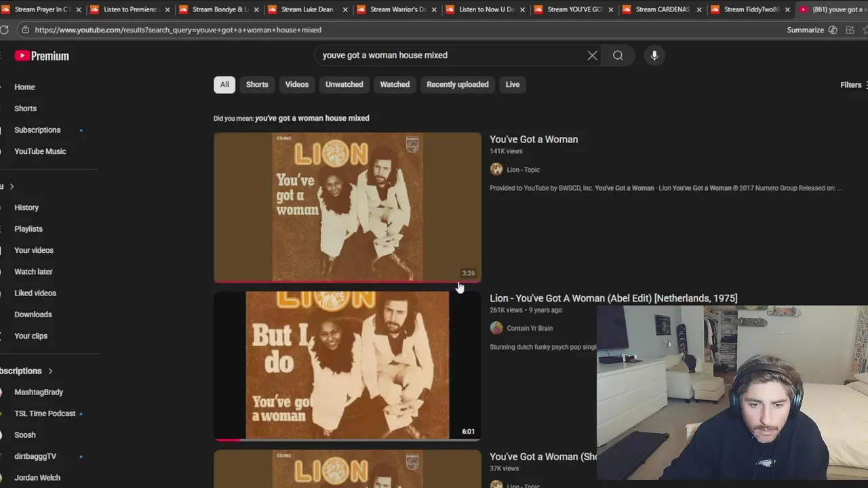The height and width of the screenshot is (488, 868).
Task: Click the YouTube Premium logo
Action: [42, 56]
